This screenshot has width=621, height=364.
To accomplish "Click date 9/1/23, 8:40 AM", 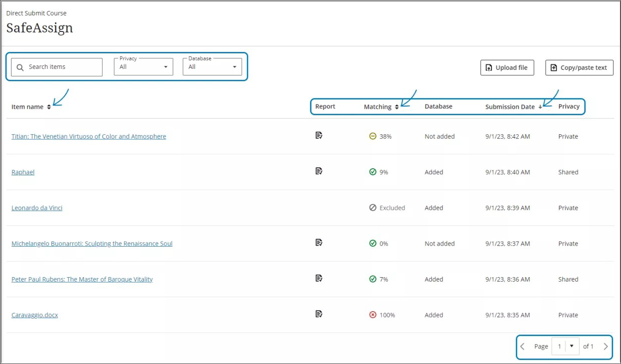I will [507, 172].
